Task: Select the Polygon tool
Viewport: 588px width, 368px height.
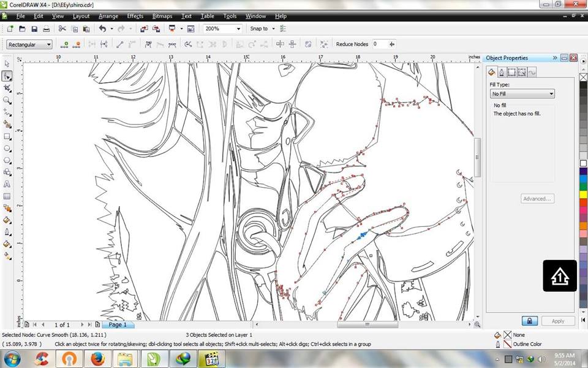Action: [x=7, y=160]
